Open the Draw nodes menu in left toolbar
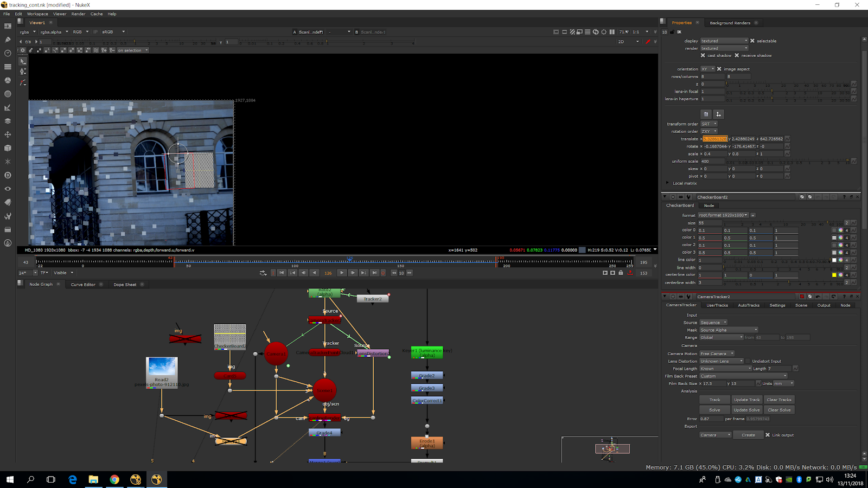This screenshot has height=488, width=868. coord(8,40)
